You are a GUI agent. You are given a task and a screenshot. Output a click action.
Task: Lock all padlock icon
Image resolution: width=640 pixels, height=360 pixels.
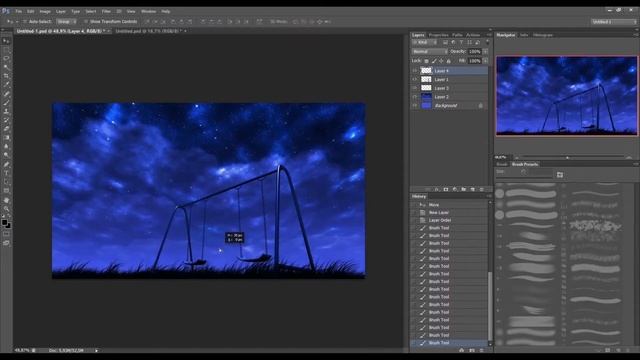[x=449, y=61]
